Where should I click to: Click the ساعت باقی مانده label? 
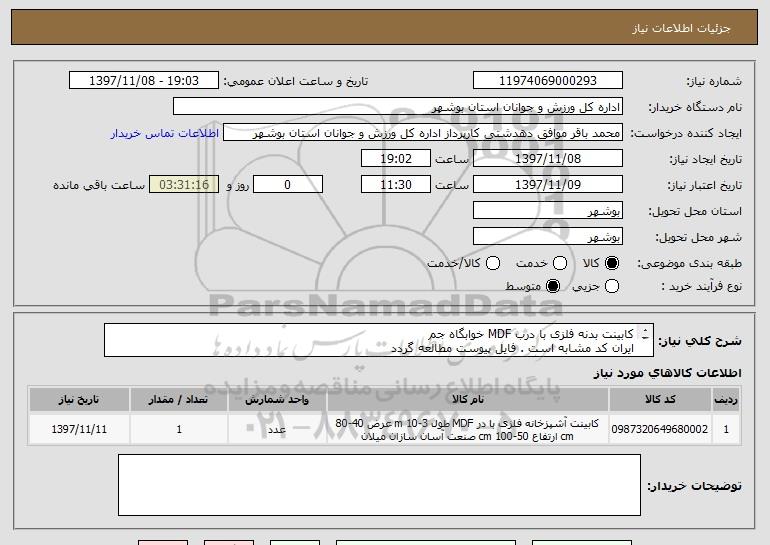coord(99,185)
